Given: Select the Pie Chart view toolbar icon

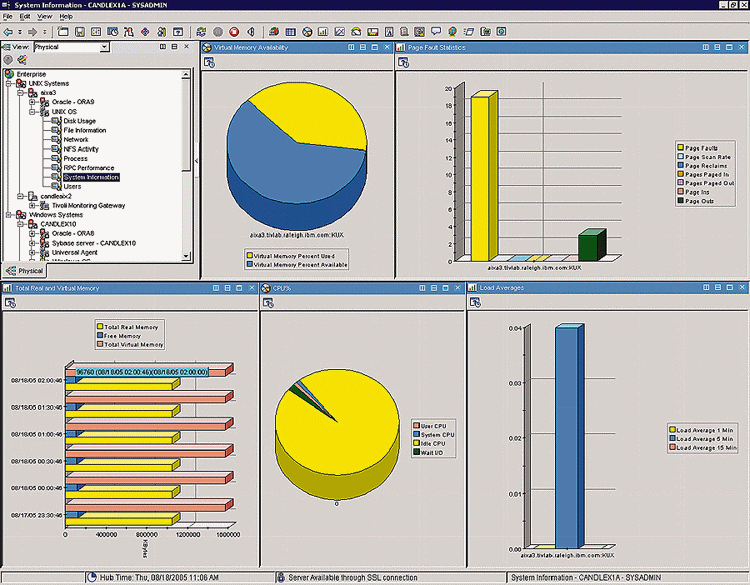Looking at the screenshot, I should pos(307,32).
